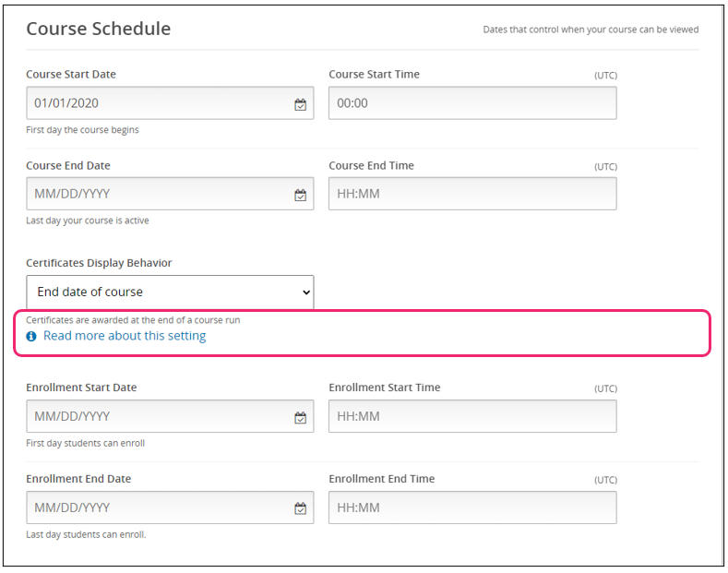Click the Course Start Date field showing 01/01/2020
The width and height of the screenshot is (728, 573).
click(x=157, y=103)
